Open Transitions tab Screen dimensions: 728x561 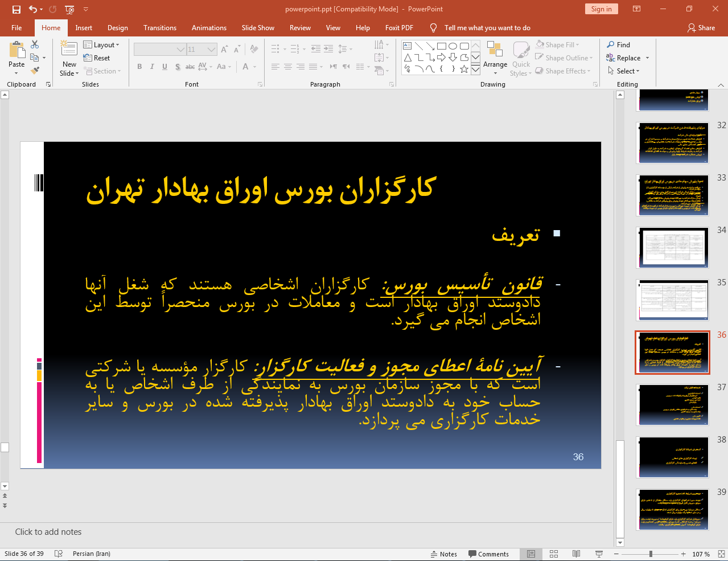click(160, 28)
